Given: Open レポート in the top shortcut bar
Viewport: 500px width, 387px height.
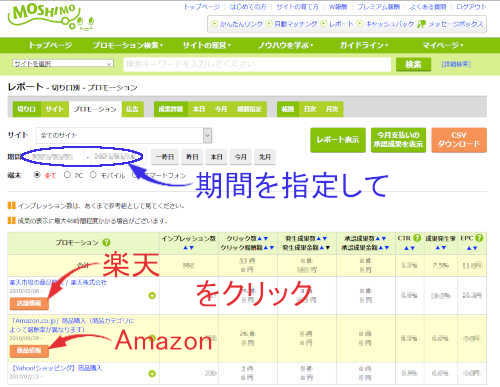Looking at the screenshot, I should (341, 24).
